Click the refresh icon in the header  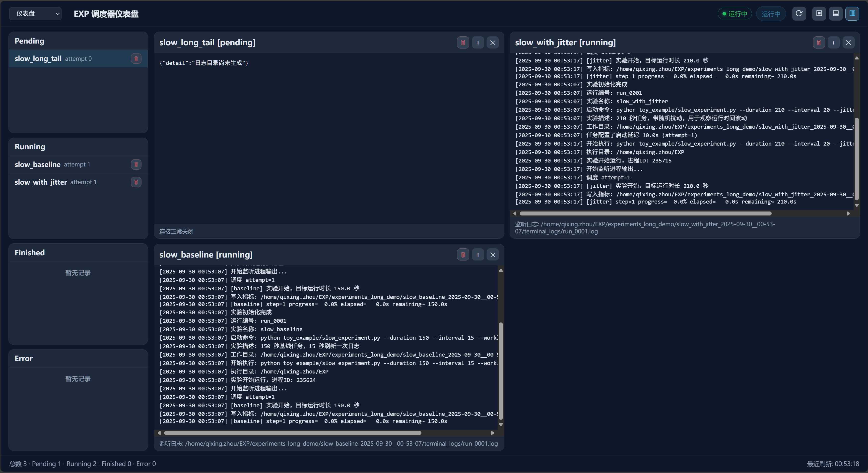(x=799, y=13)
